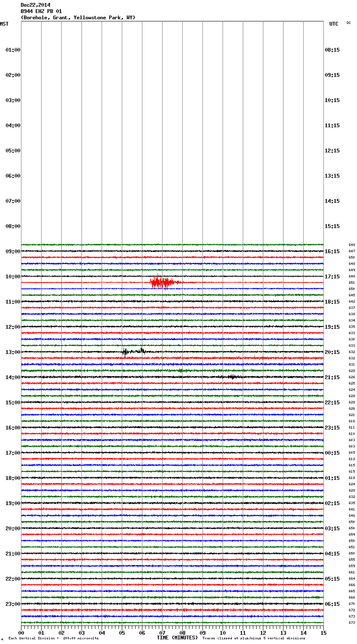Click the 13:15 UTC time label
This screenshot has height=644, width=357.
tap(332, 176)
